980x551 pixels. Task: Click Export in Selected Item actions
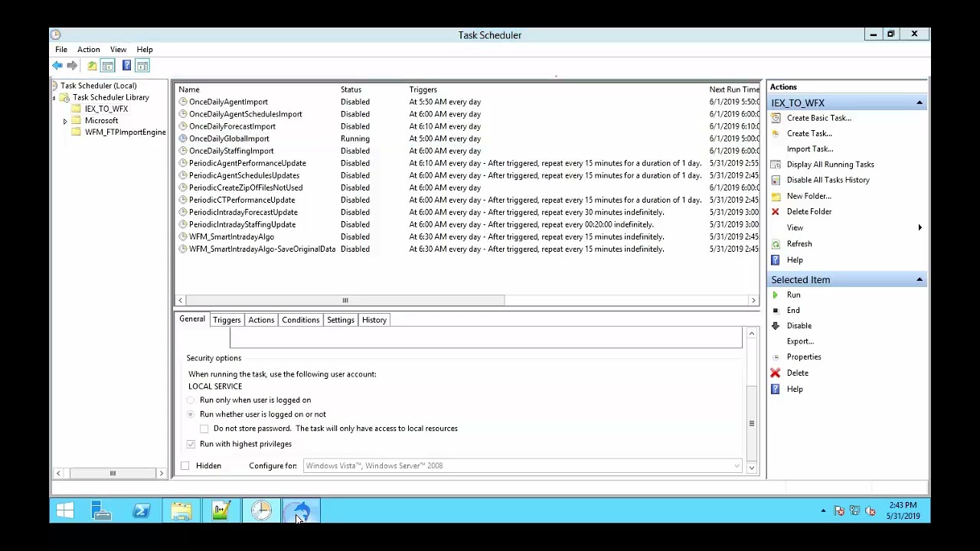coord(800,341)
